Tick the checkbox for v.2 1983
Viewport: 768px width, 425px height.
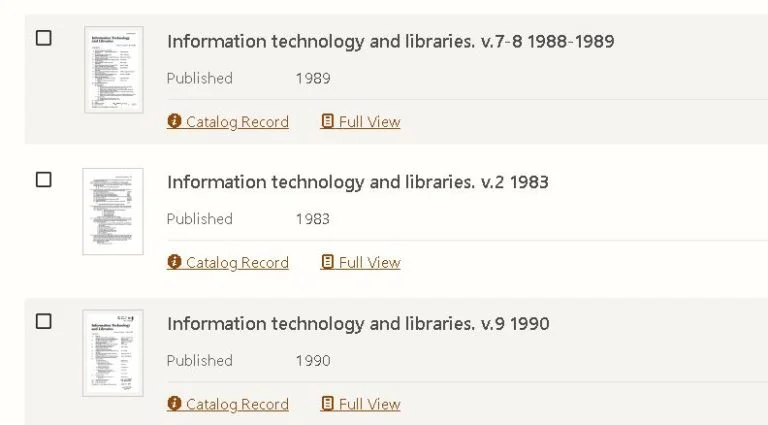(44, 180)
